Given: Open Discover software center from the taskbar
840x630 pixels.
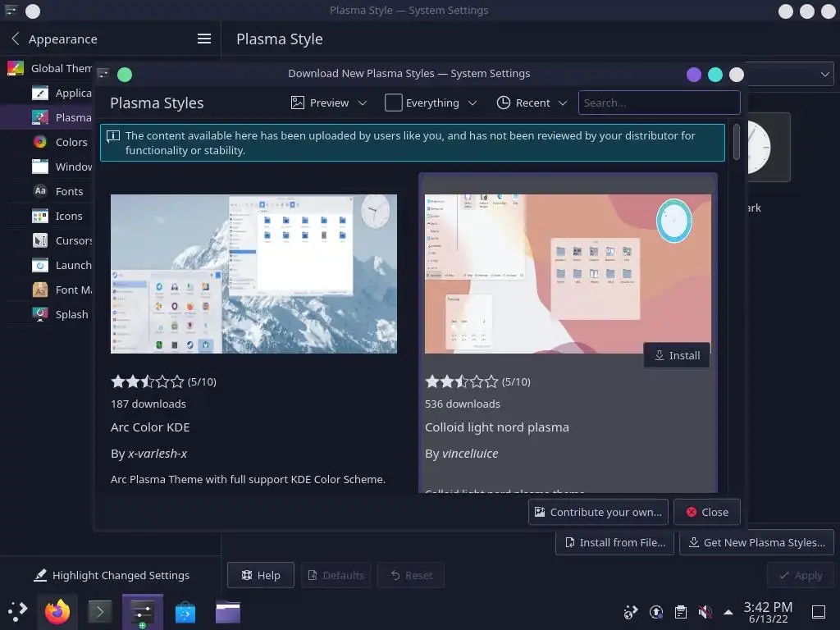Looking at the screenshot, I should tap(185, 612).
